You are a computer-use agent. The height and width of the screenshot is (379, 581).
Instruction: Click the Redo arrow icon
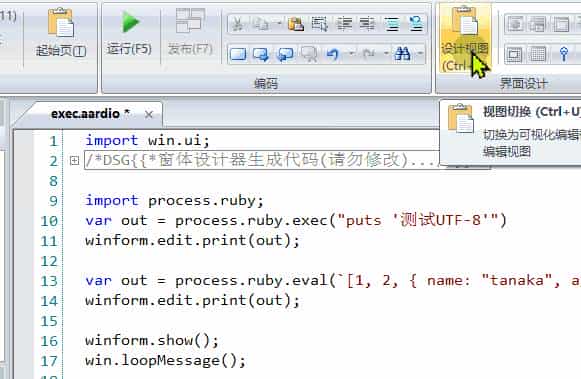pyautogui.click(x=368, y=54)
